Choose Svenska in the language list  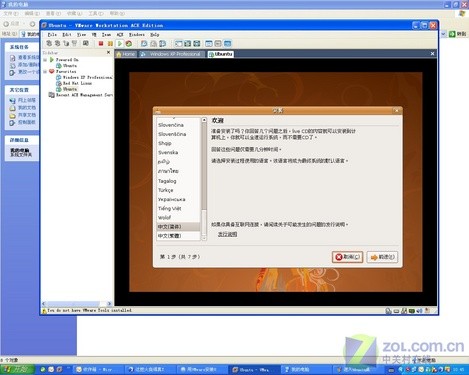(168, 152)
